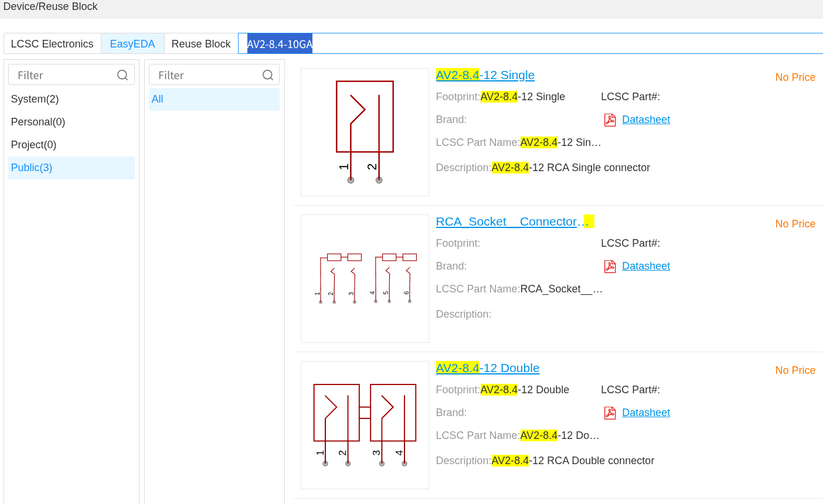Switch to the EasyEDA tab

[x=132, y=44]
